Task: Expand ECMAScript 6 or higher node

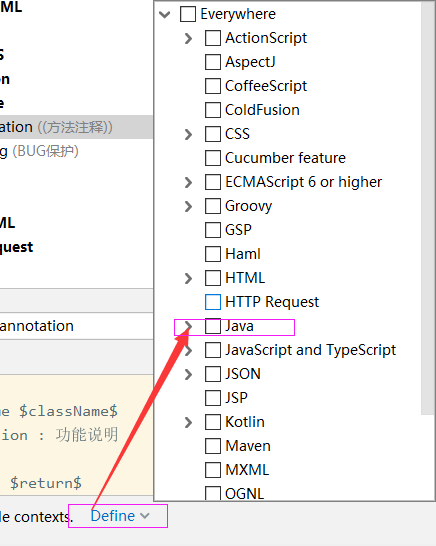Action: (188, 182)
